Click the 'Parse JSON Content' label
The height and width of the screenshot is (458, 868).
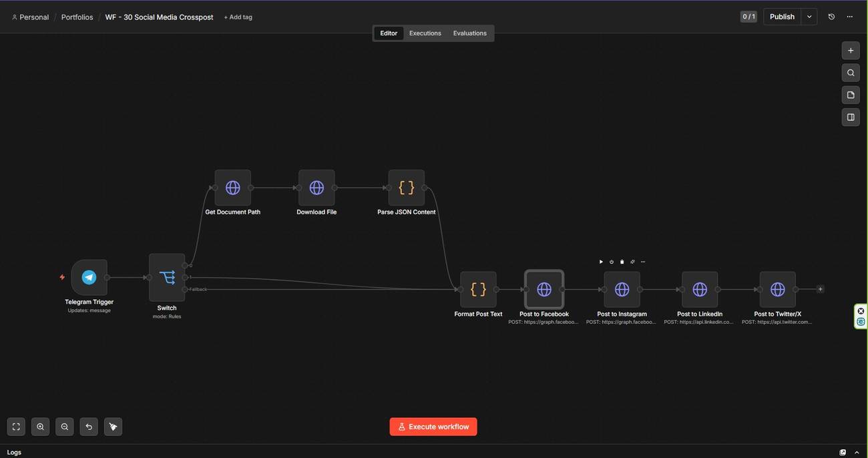406,212
